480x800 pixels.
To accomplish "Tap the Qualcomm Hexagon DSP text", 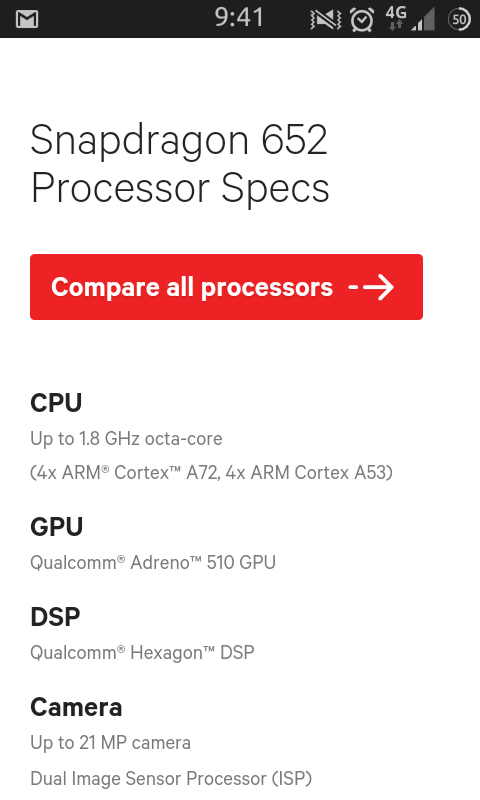I will pos(142,653).
